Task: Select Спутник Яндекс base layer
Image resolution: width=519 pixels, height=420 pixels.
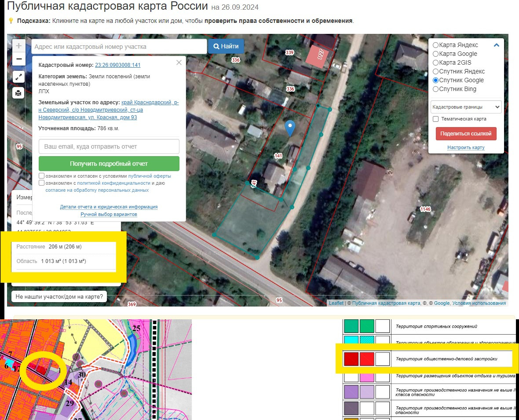Action: [435, 71]
